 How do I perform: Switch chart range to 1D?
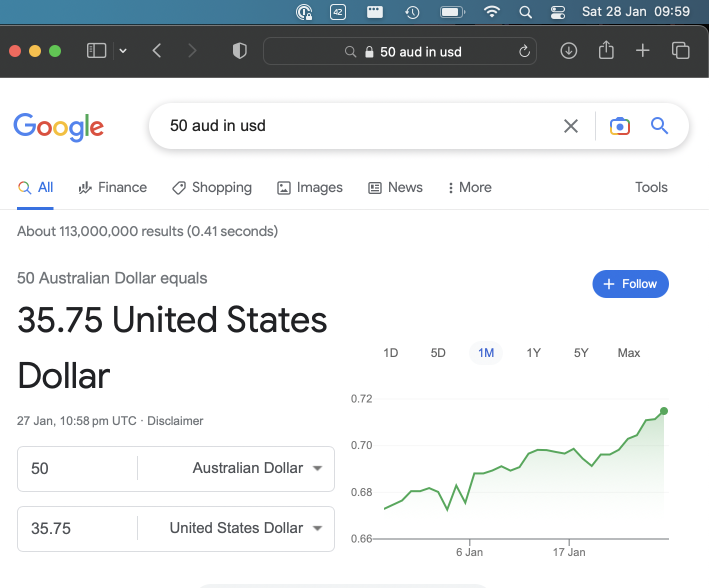(x=390, y=353)
